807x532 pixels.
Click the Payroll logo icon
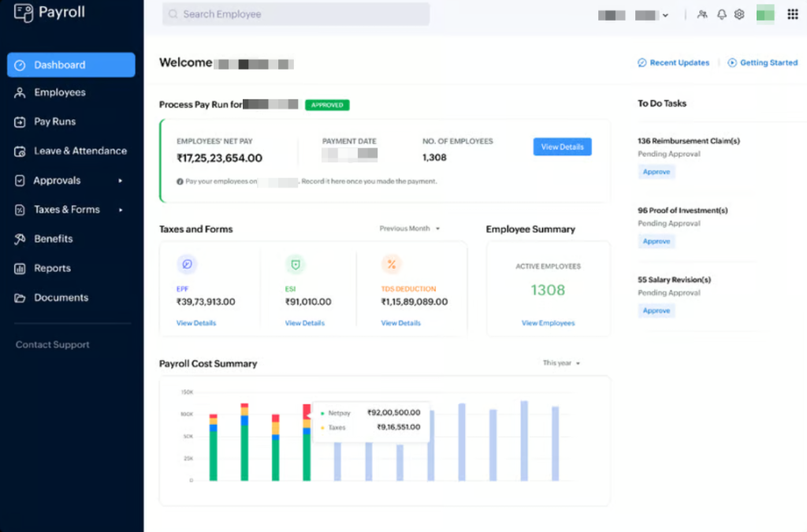pyautogui.click(x=24, y=13)
